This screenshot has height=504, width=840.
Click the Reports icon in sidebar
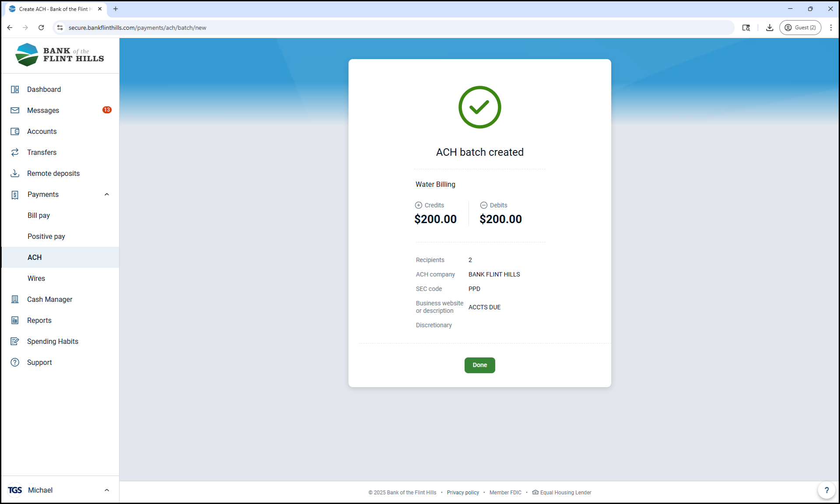pyautogui.click(x=15, y=320)
